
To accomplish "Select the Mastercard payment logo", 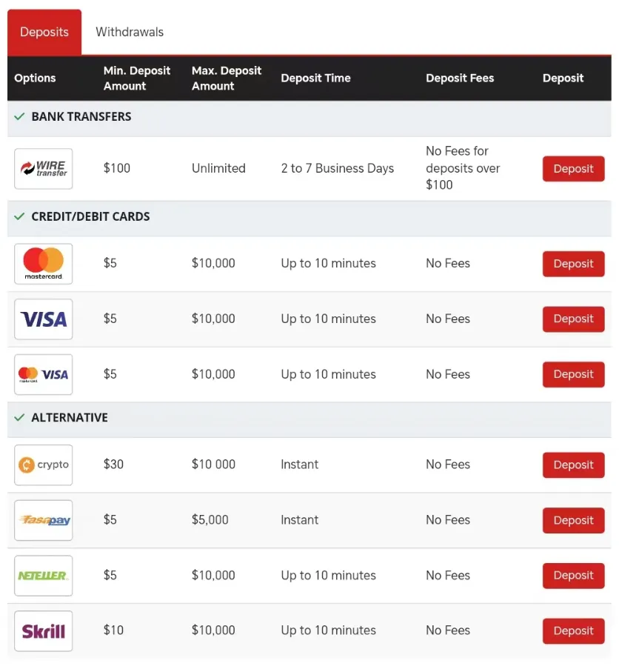I will (43, 264).
